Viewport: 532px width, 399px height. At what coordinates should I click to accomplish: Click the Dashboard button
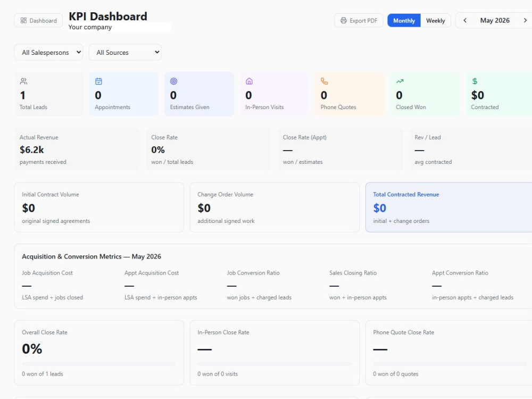(x=38, y=20)
